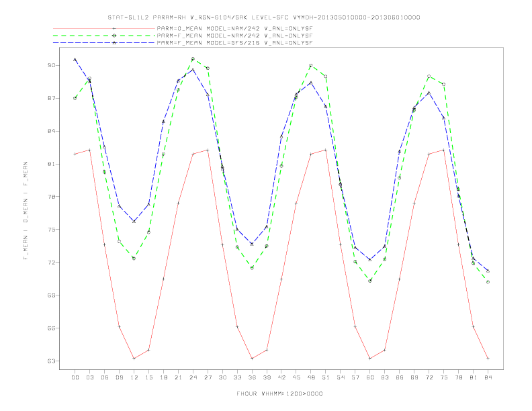532x411 pixels.
Task: Select legend entry PARM=F_MEAN MODEL=NAM/242
Action: [234, 36]
